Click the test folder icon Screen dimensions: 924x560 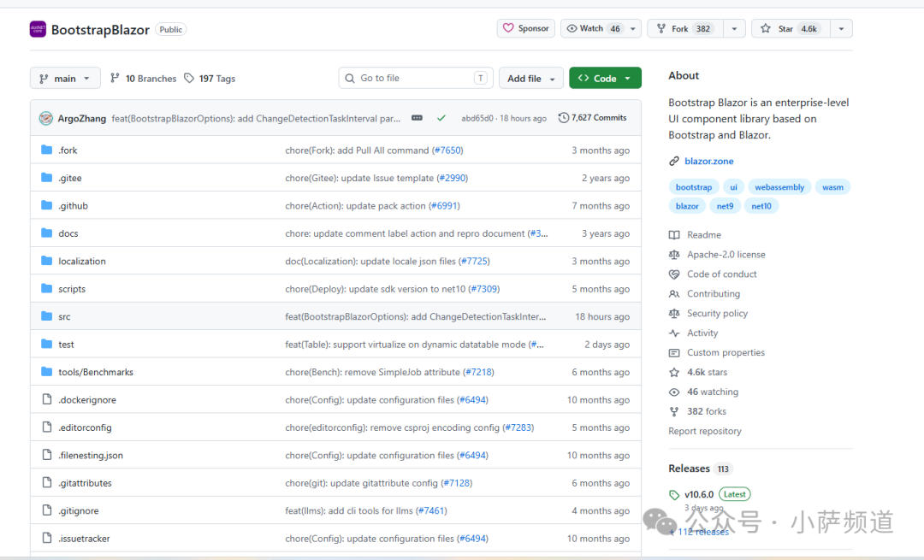click(x=46, y=344)
